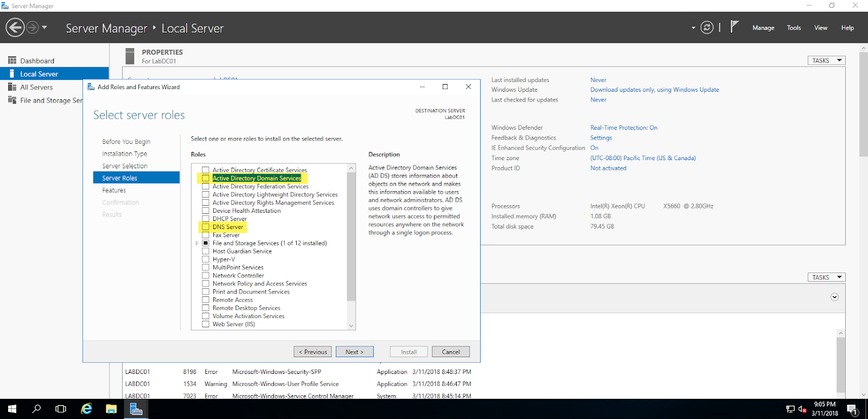This screenshot has height=419, width=868.
Task: Select the Web Server (IIS) checkbox
Action: 206,324
